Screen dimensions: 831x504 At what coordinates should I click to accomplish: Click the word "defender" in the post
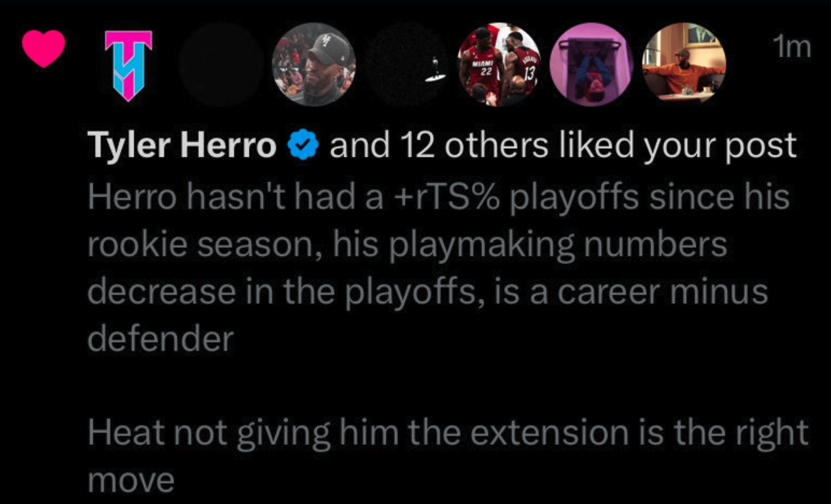[x=161, y=339]
